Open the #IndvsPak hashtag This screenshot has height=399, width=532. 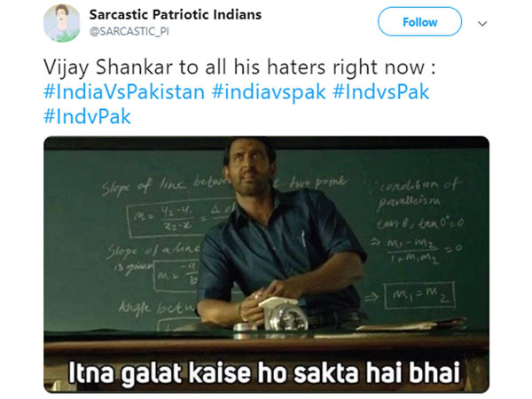coord(380,92)
